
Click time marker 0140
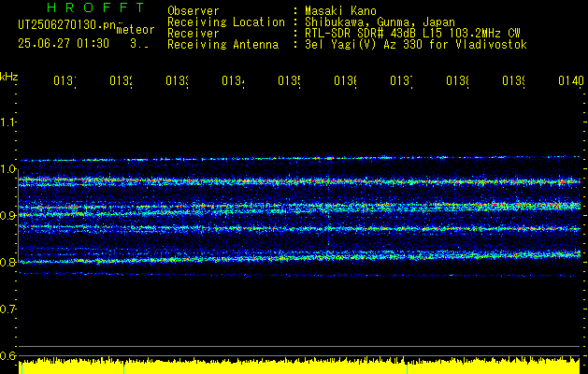point(571,80)
